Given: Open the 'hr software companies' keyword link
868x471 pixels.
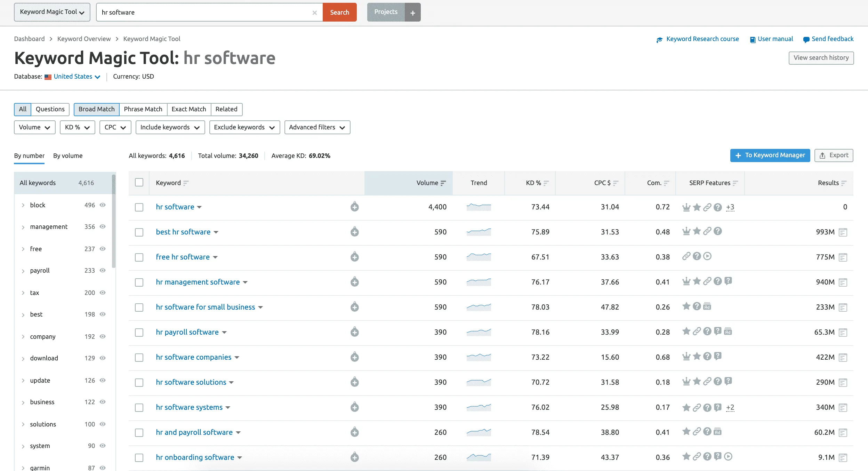Looking at the screenshot, I should click(193, 357).
